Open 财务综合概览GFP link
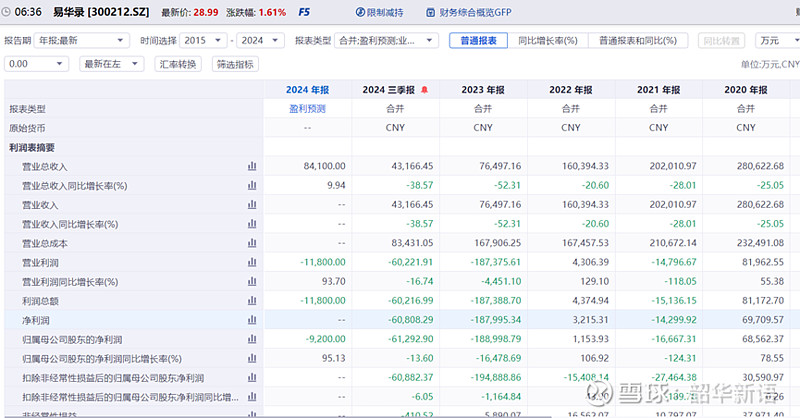Image resolution: width=800 pixels, height=418 pixels. [475, 12]
